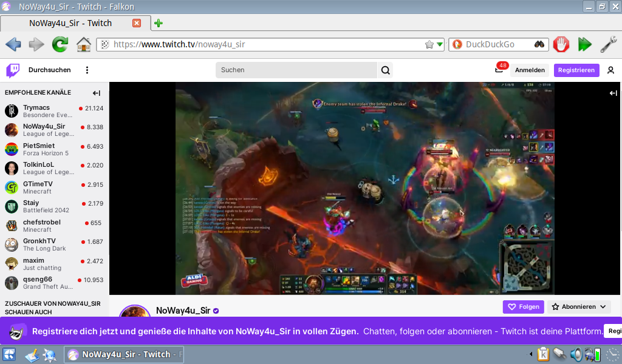Click the taskbar broom desktop icon

click(x=32, y=355)
